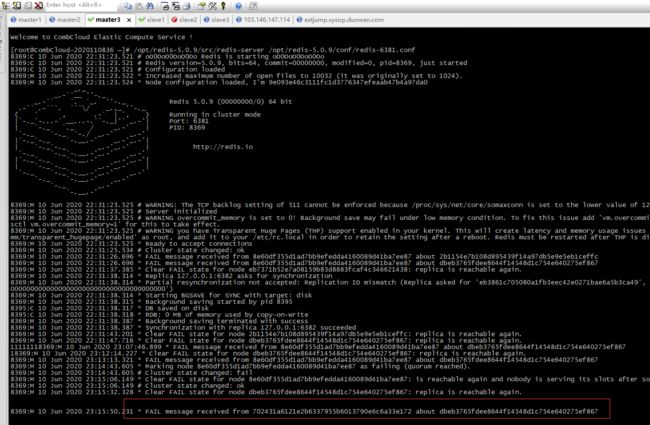Click 'Starting BGSAVE for SYNC' line
Image resolution: width=650 pixels, height=425 pixels.
point(161,295)
